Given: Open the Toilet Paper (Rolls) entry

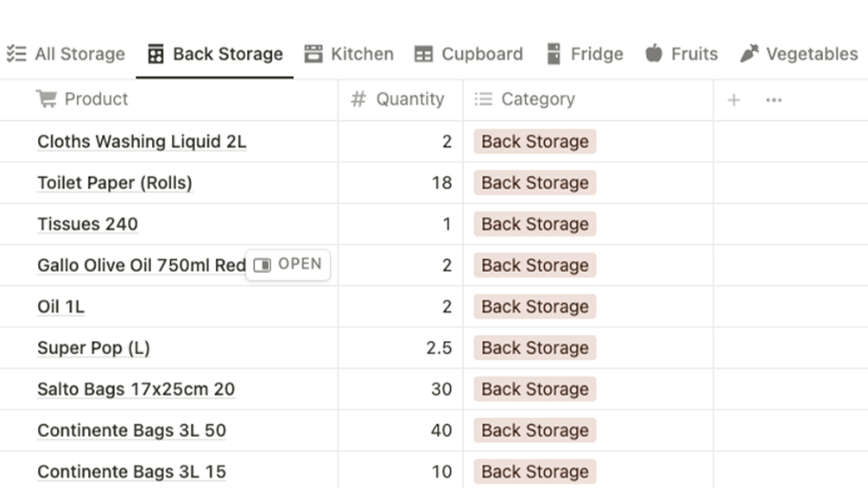Looking at the screenshot, I should pos(115,183).
